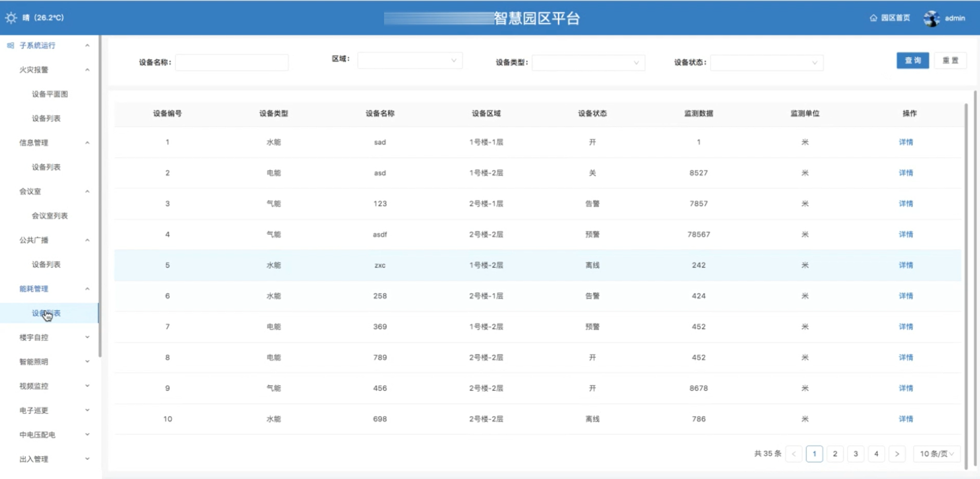Open 设备平面图 under 火灾报警

point(50,94)
